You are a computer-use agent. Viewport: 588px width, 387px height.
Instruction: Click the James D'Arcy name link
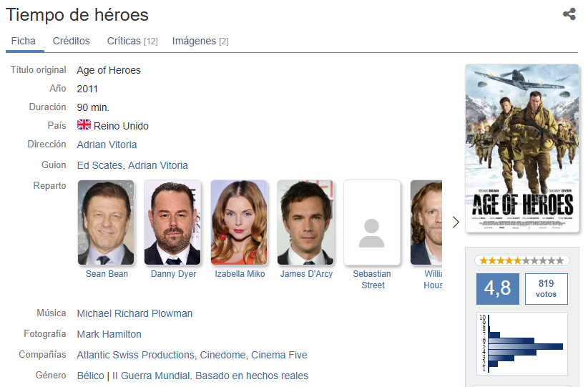pos(306,274)
